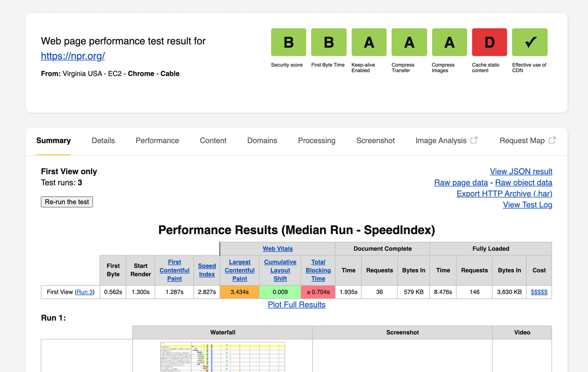Click the Run 1 waterfall thumbnail
Screen dimensions: 588x372
(x=222, y=357)
